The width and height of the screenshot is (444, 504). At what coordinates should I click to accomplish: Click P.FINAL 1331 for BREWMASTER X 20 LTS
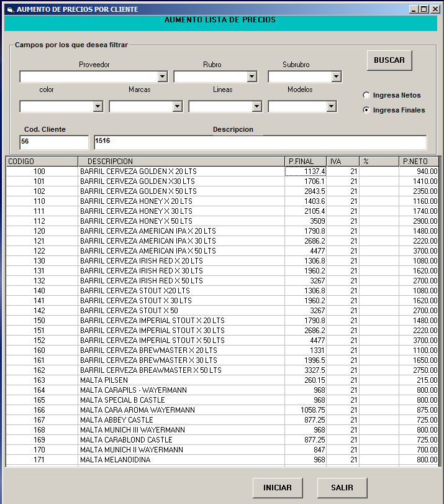coord(306,351)
